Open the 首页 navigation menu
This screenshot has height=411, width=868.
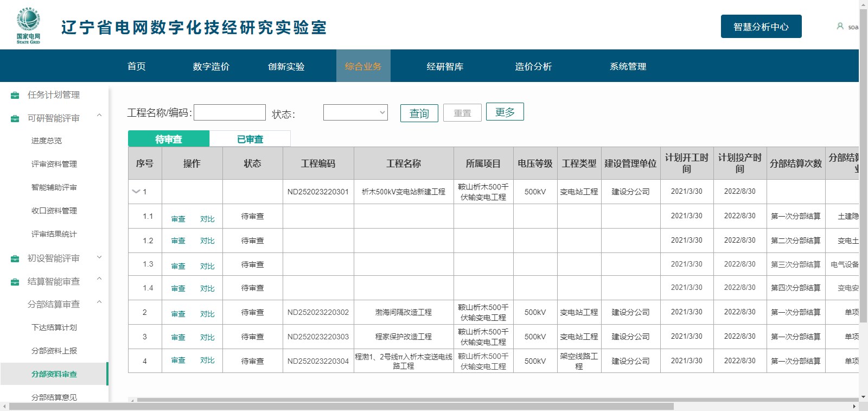(x=136, y=66)
